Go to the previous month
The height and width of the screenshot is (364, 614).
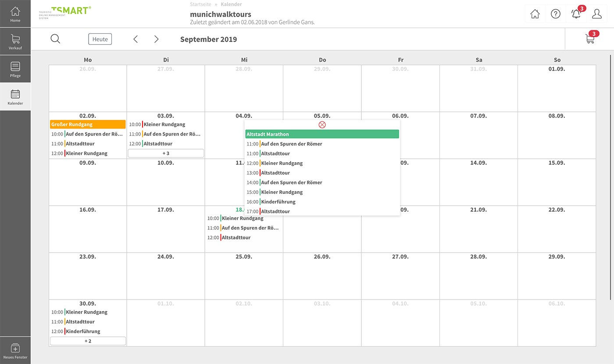coord(136,39)
